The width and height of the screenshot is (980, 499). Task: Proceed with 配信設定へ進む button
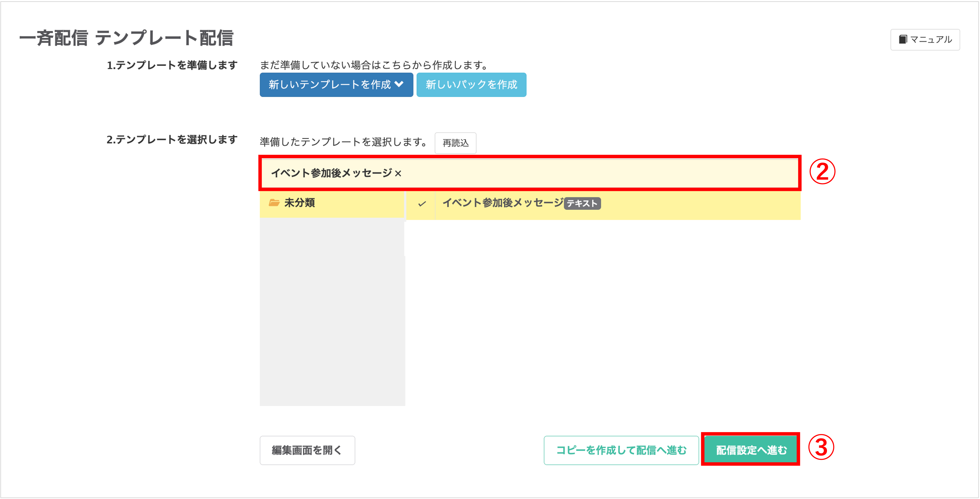[751, 450]
